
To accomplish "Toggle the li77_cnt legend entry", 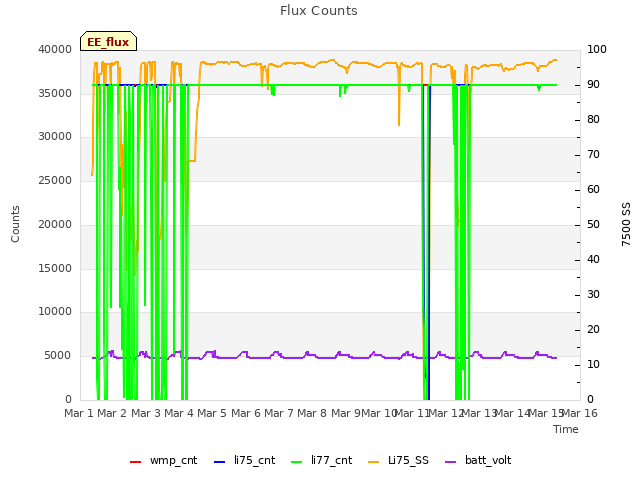I will pos(322,461).
